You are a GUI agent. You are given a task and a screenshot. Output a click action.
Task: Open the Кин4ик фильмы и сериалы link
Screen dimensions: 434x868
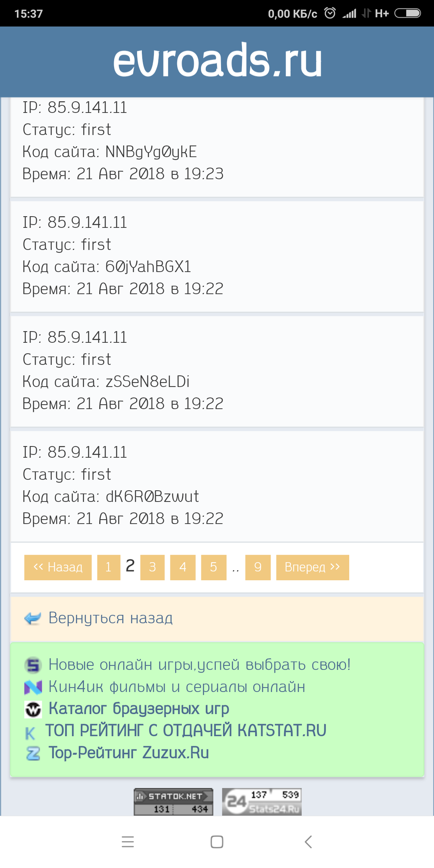177,687
